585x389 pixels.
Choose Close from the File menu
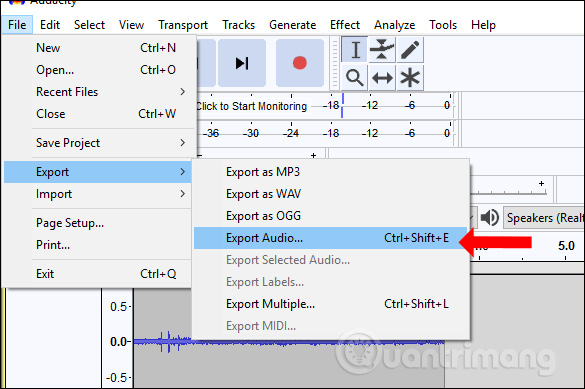100,114
